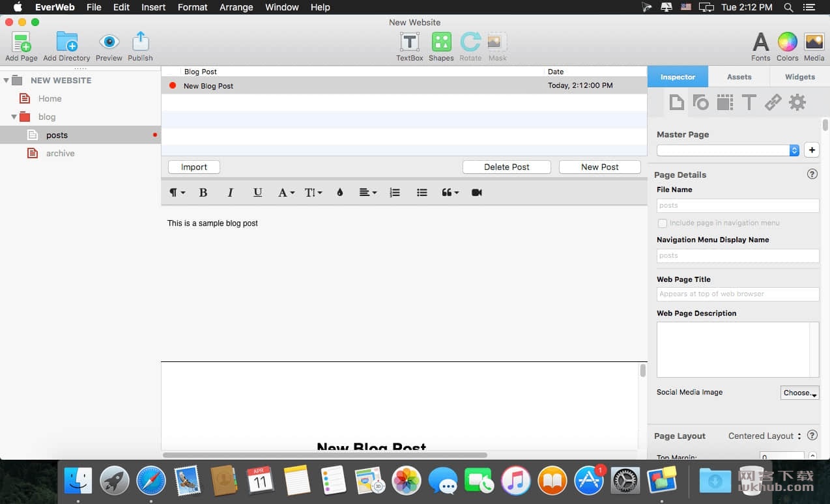Click the Web Page Description text area

737,350
